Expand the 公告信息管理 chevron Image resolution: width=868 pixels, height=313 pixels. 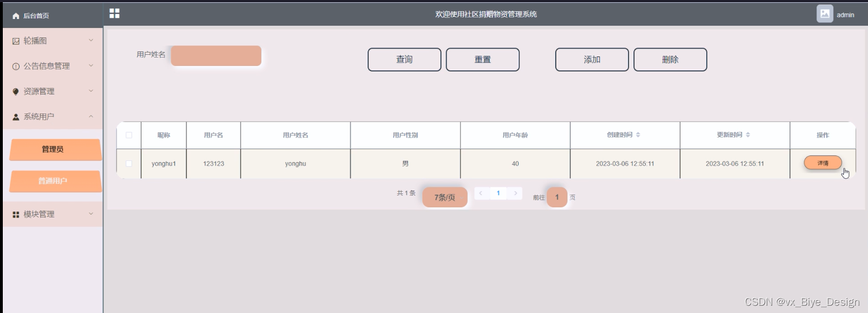[91, 65]
